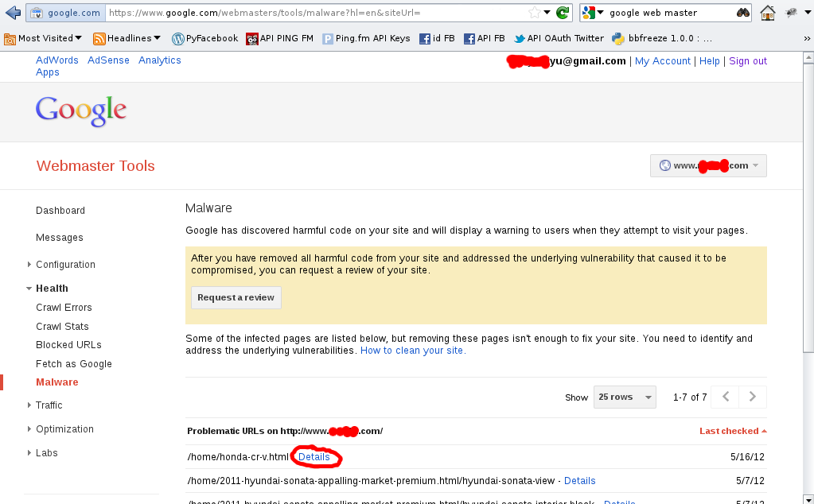Click the site identity google.com badge
Image resolution: width=814 pixels, height=504 pixels.
pyautogui.click(x=66, y=13)
